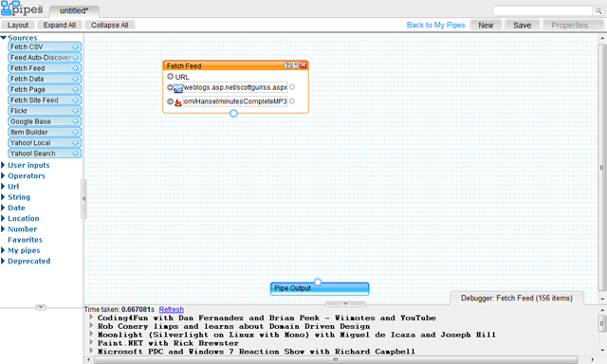Click the New button
Image resolution: width=607 pixels, height=364 pixels.
point(486,26)
